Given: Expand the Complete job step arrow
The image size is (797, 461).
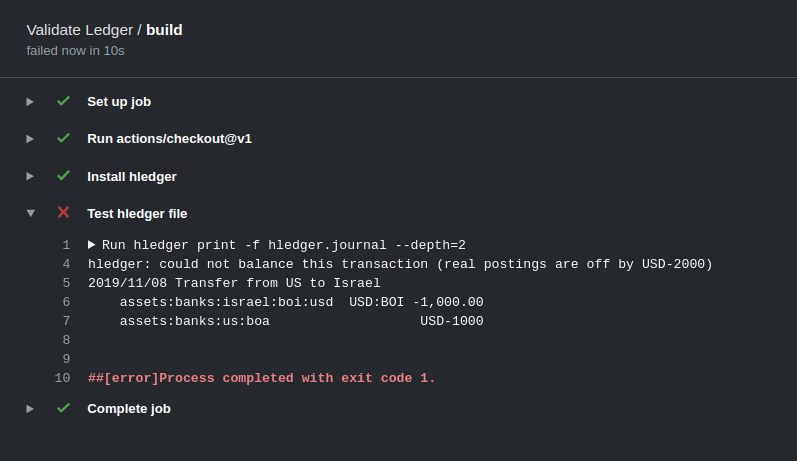Looking at the screenshot, I should (30, 409).
